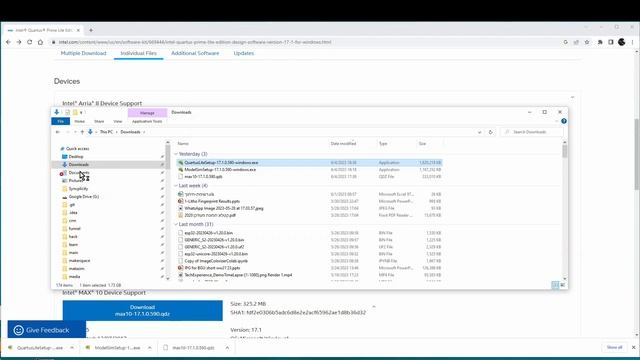Select the Pictures folder in navigation pane
This screenshot has width=640, height=360.
click(76, 180)
